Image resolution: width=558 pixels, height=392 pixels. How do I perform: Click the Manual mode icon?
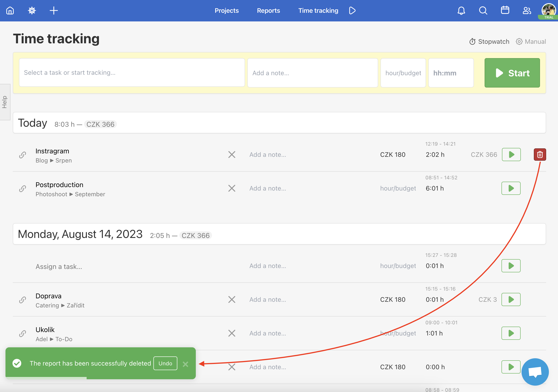[519, 41]
